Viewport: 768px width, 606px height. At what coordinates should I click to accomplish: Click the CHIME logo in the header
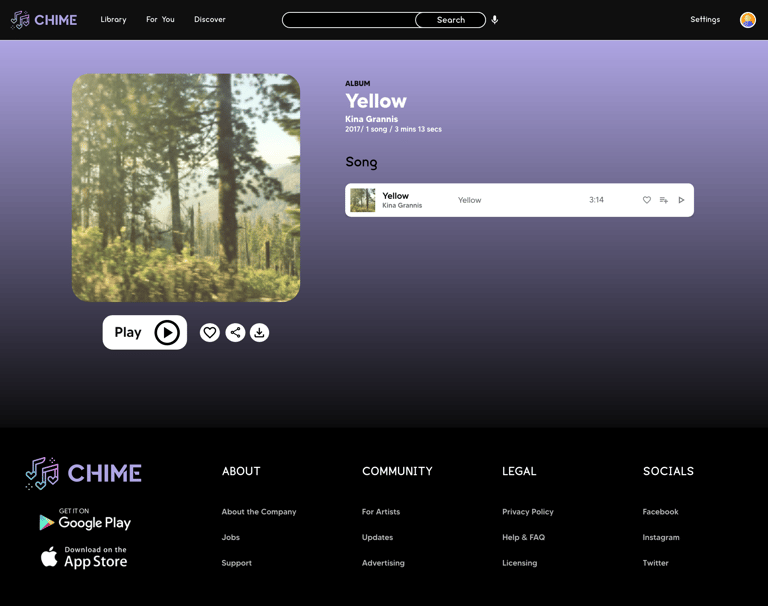pos(44,20)
